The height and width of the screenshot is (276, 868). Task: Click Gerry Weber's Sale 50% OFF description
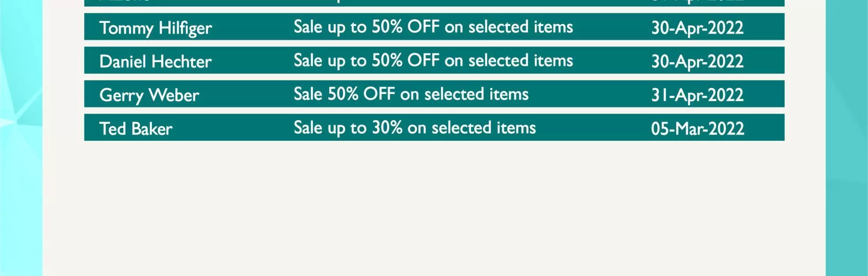(411, 94)
